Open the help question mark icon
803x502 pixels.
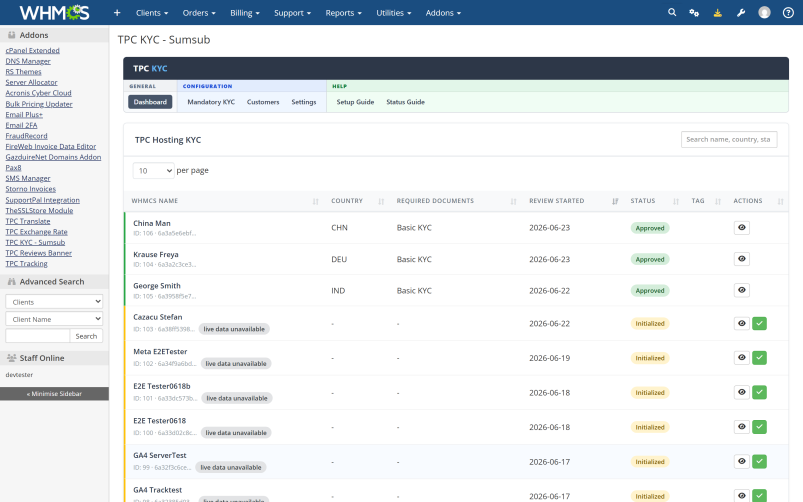pos(788,13)
